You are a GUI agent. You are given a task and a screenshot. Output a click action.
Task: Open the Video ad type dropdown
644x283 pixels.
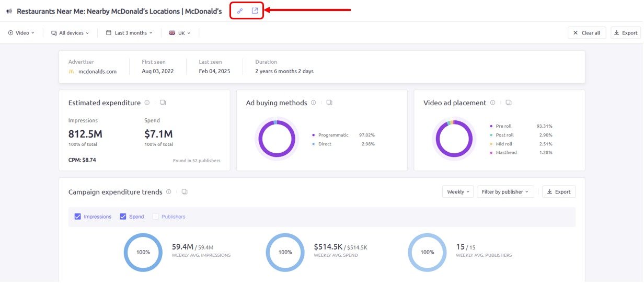pos(21,33)
